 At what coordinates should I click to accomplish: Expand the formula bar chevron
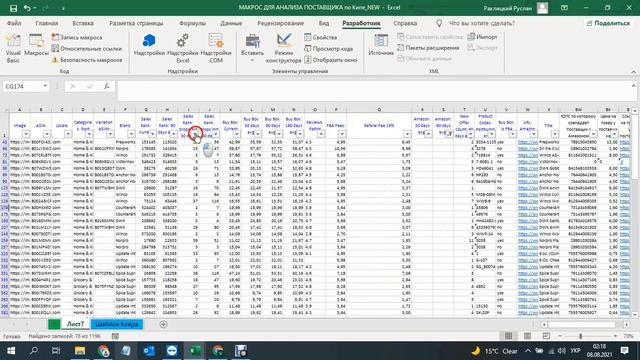(x=633, y=86)
